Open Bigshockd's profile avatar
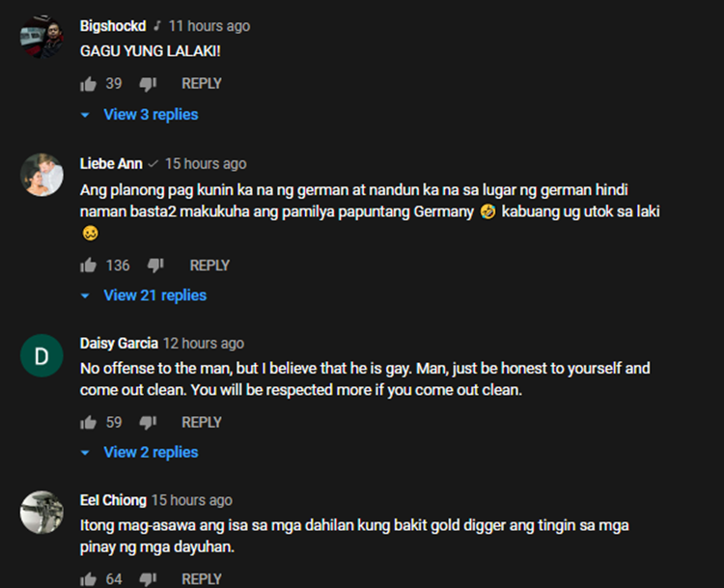The width and height of the screenshot is (724, 588). pyautogui.click(x=42, y=37)
